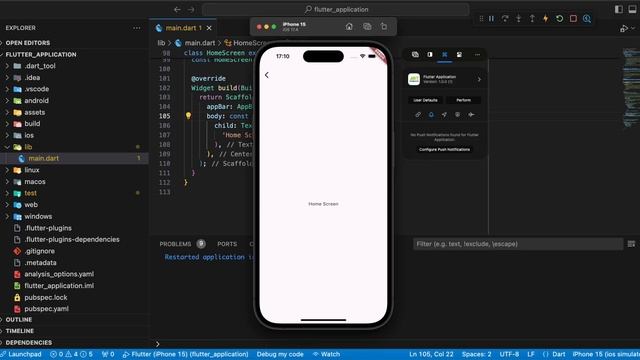Click the Dart language mode indicator
640x360 pixels.
click(x=558, y=354)
